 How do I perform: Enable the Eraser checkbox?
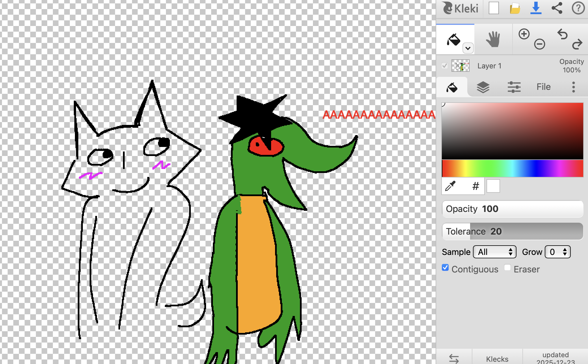(507, 268)
